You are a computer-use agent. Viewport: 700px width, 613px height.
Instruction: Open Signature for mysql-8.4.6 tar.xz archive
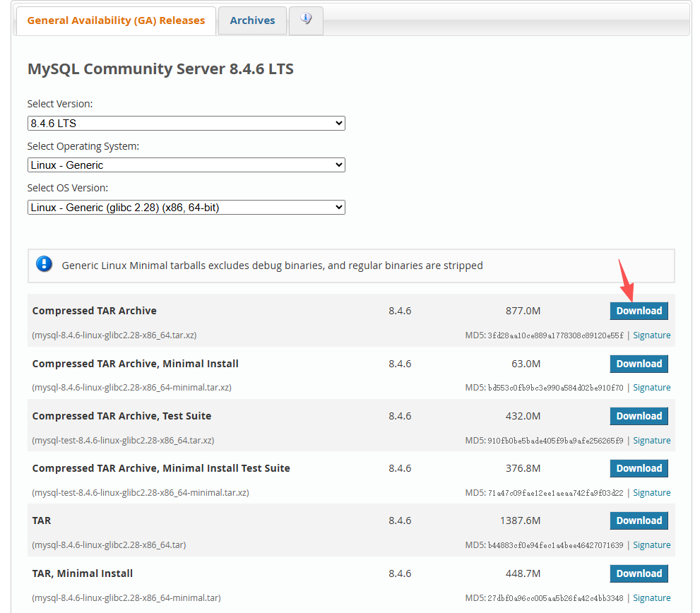[x=651, y=335]
